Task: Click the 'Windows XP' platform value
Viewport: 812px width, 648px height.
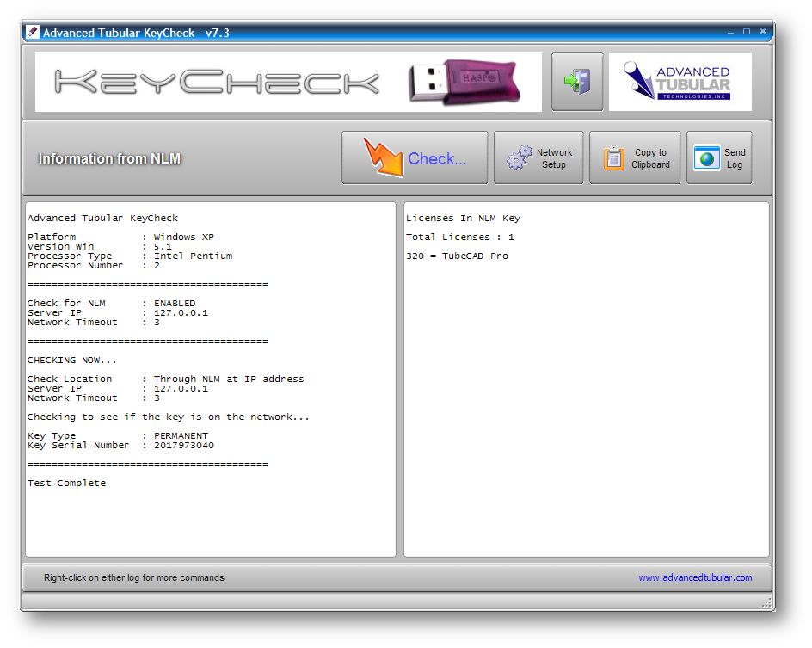Action: [184, 237]
